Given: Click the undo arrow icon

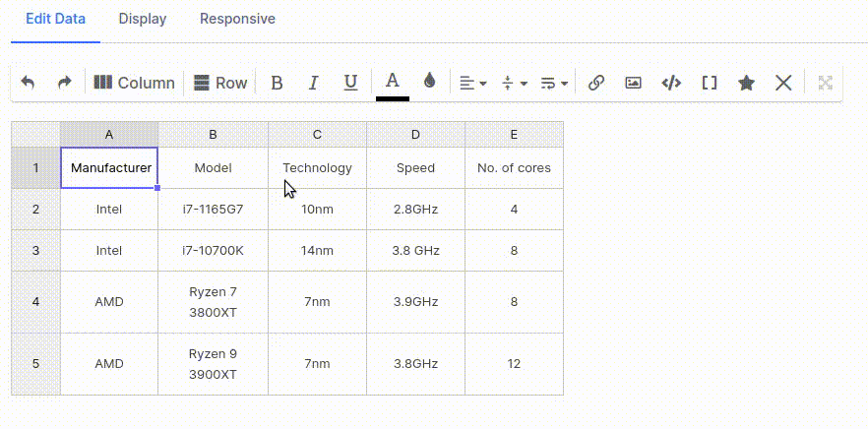Looking at the screenshot, I should (28, 83).
